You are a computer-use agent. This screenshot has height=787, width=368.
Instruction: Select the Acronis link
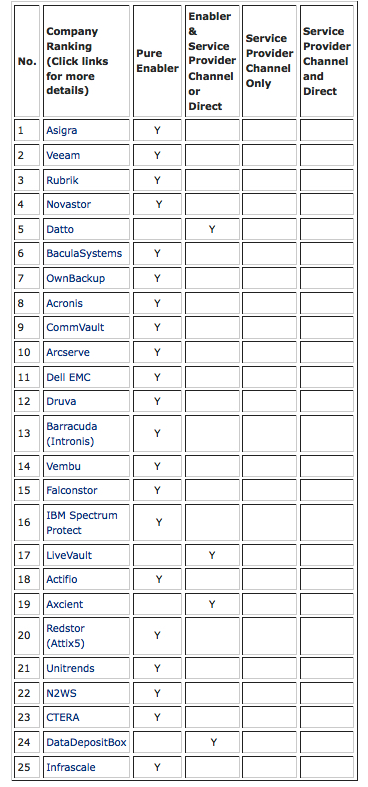pos(64,303)
